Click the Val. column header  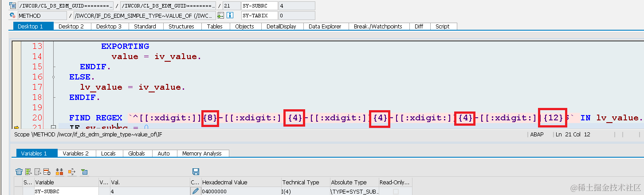[x=149, y=182]
